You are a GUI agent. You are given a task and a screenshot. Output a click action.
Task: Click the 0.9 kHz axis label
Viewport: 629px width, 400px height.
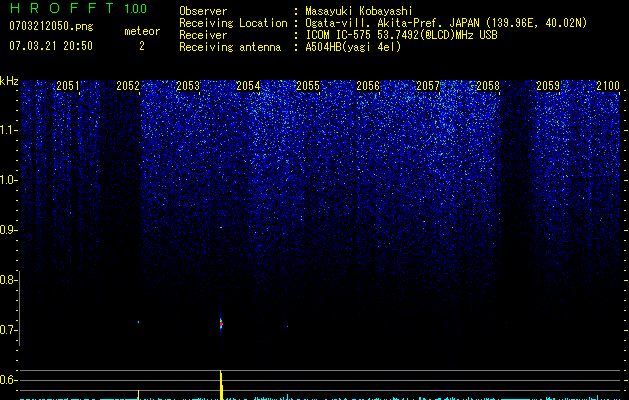8,230
